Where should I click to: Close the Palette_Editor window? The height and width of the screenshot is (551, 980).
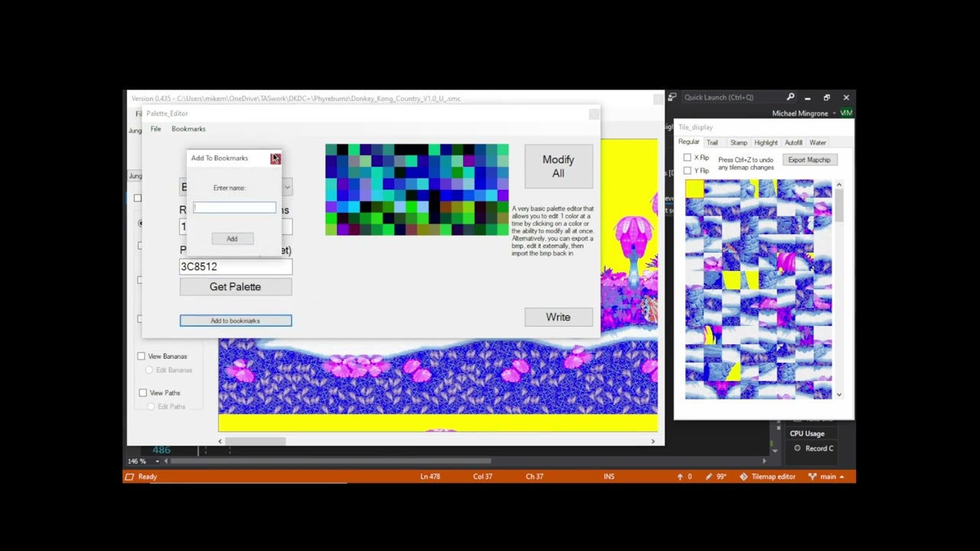click(593, 114)
